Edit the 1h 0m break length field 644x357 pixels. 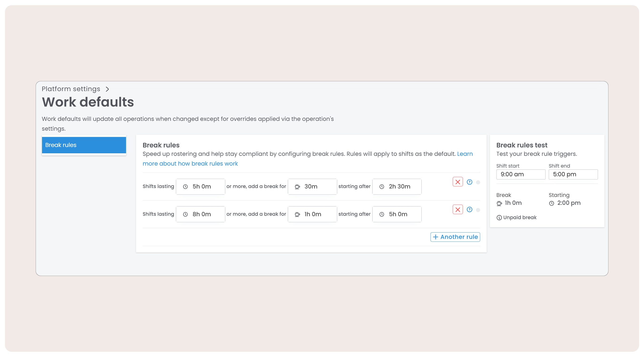[x=312, y=214]
